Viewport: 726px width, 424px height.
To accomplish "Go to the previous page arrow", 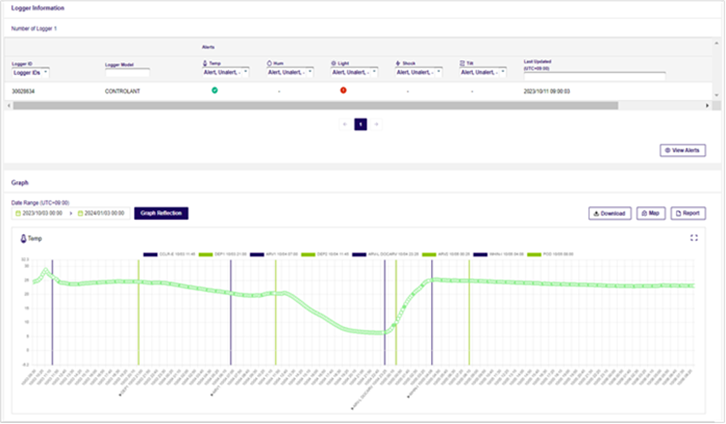I will point(345,124).
